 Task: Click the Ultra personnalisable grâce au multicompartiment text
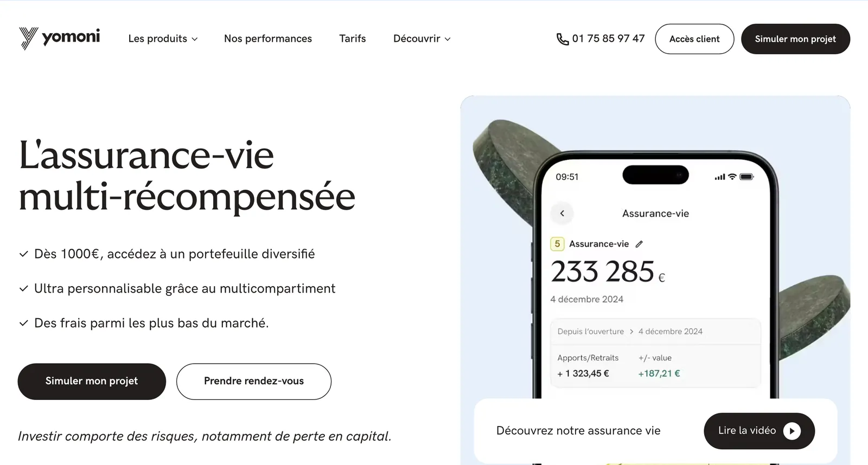(184, 288)
